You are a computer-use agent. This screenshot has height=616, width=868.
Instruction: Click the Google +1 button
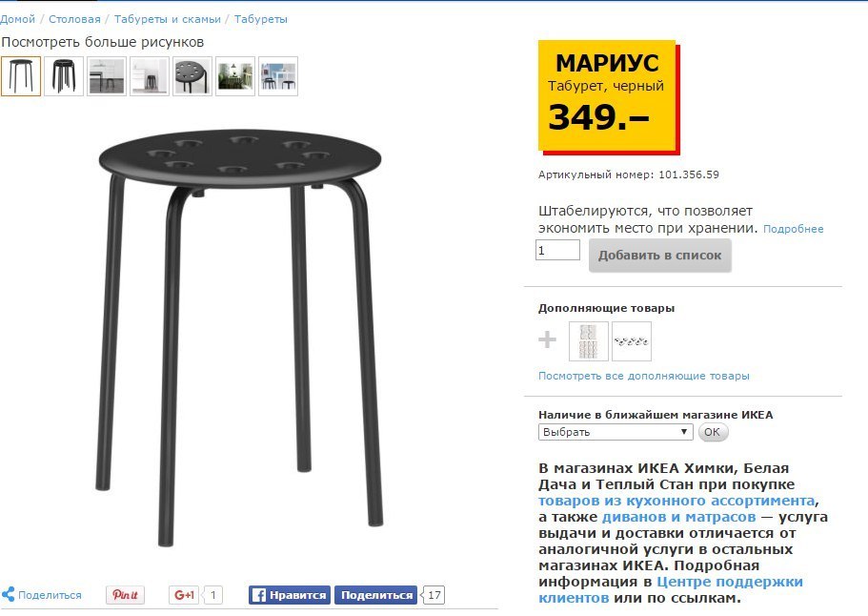184,595
